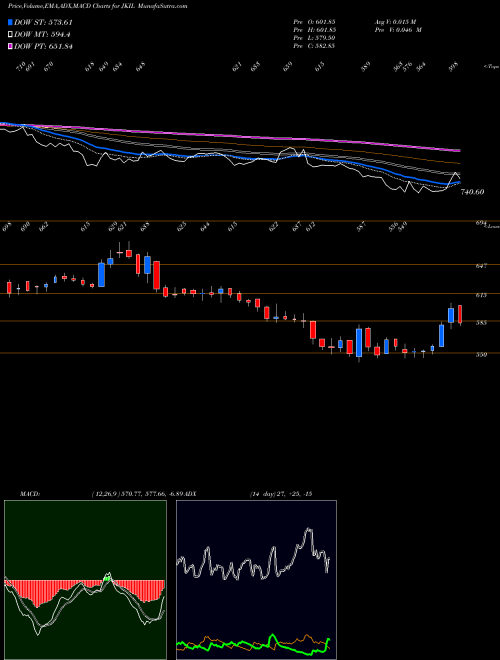Click the 559 price axis label

(x=482, y=354)
